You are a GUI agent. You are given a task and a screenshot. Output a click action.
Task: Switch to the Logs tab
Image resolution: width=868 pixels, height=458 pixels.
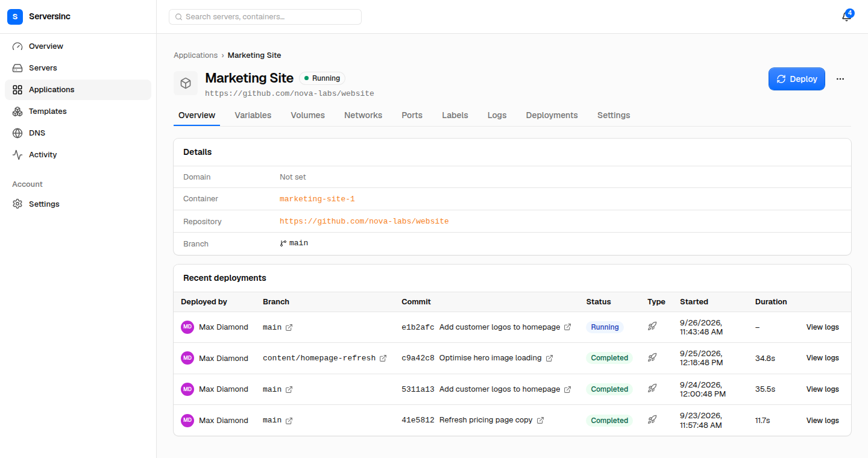(x=497, y=115)
